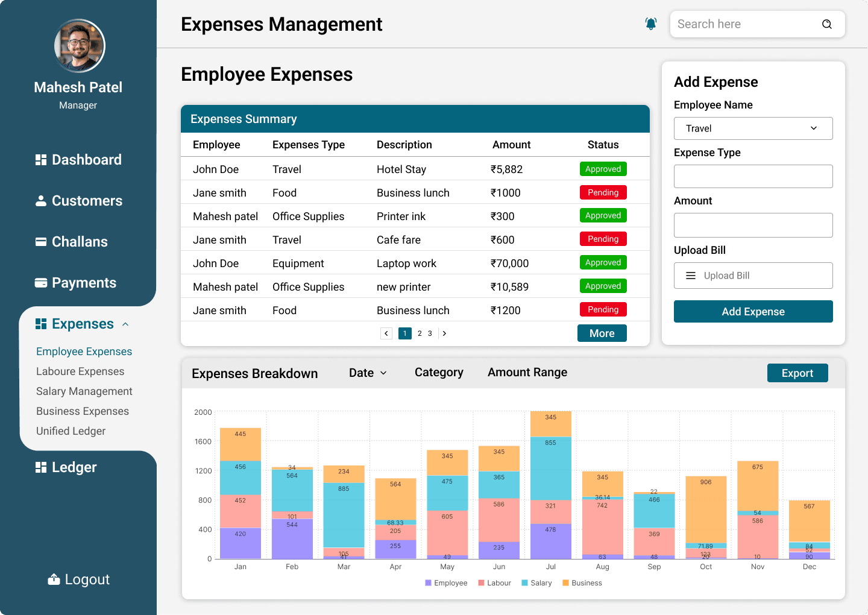Click Pending status for ₹1200 row

click(x=603, y=309)
